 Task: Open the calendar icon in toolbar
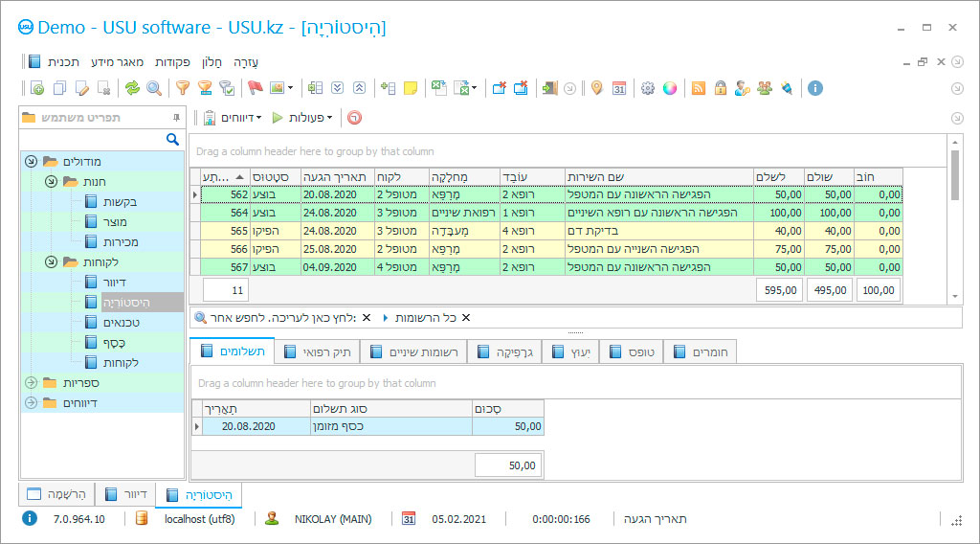tap(619, 88)
